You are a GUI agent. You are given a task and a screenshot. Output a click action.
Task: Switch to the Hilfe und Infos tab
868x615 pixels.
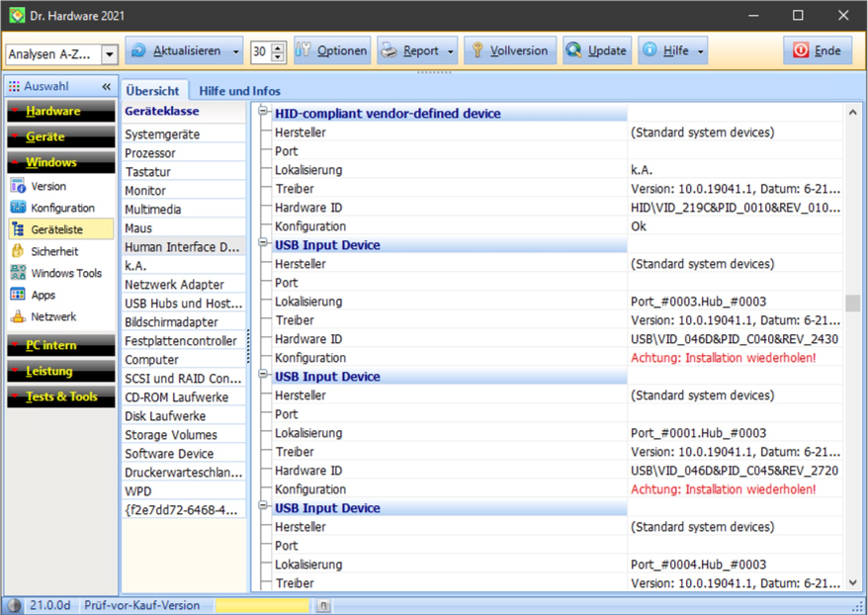coord(239,91)
